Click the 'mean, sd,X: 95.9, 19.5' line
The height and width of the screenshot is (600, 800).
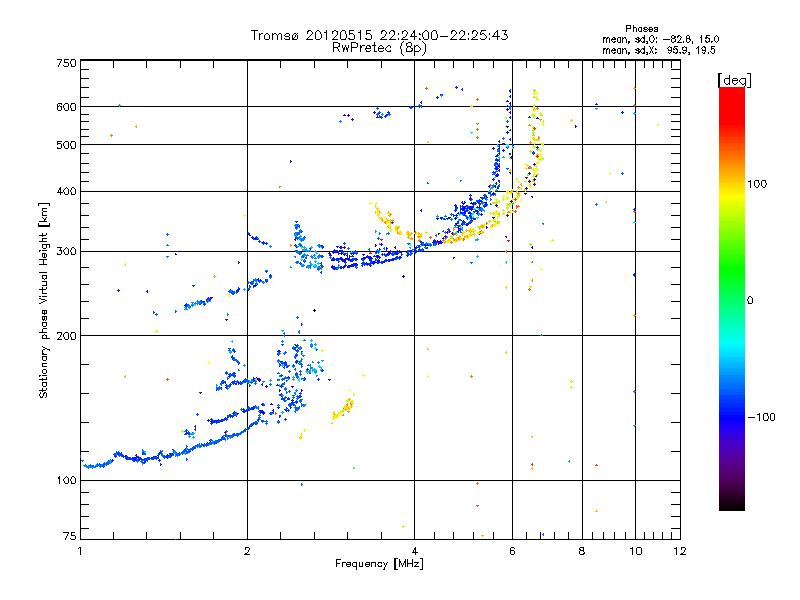click(x=659, y=50)
